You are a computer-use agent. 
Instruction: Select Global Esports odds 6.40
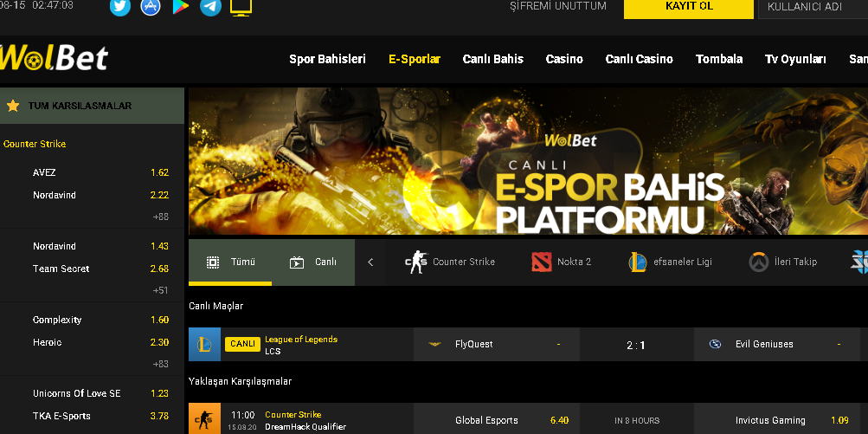(x=559, y=420)
